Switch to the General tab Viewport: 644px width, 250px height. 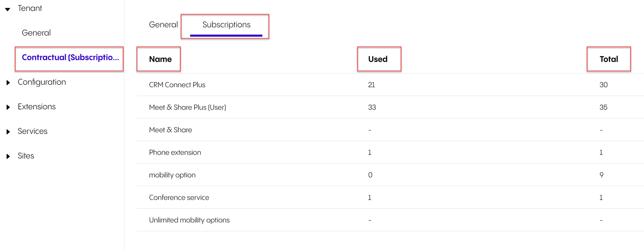pos(163,25)
